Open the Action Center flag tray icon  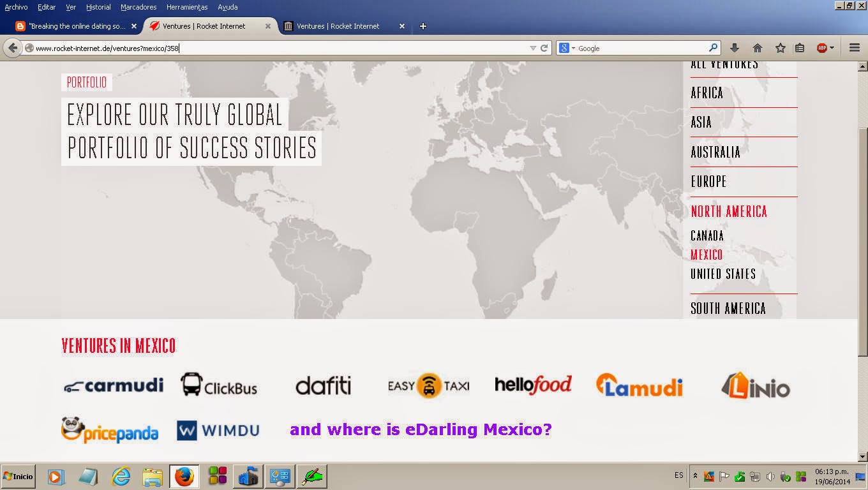click(x=724, y=477)
